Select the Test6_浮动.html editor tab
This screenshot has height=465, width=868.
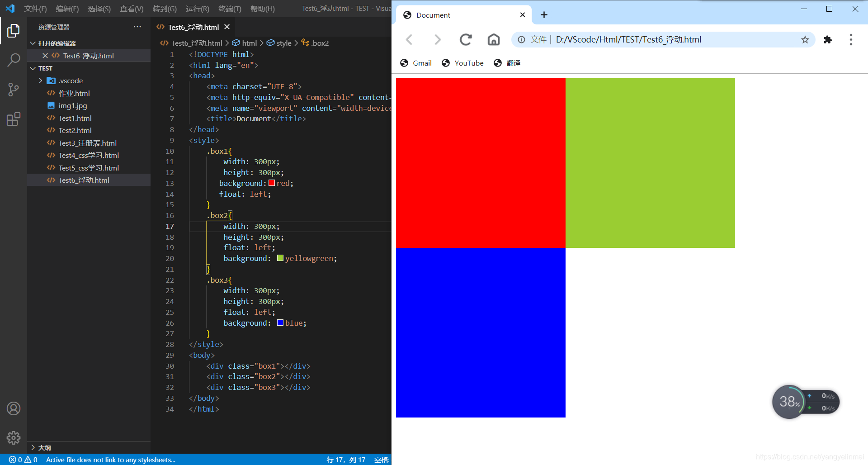pyautogui.click(x=193, y=27)
